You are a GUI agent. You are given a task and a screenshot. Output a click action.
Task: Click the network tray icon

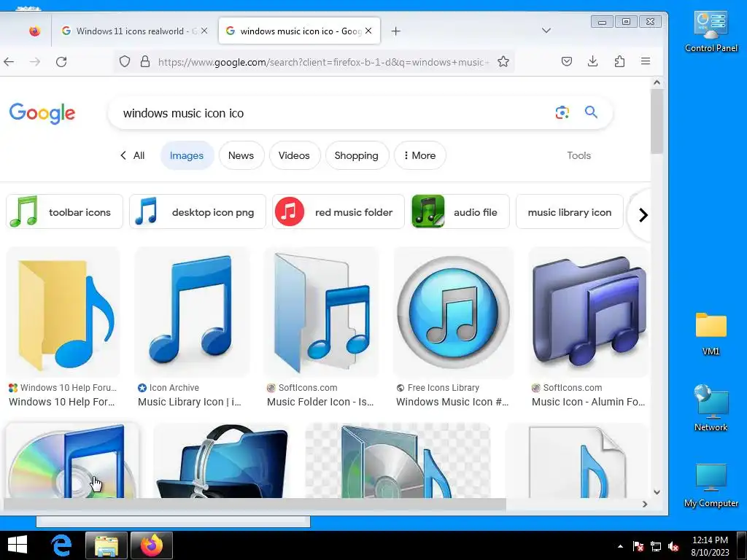point(656,547)
